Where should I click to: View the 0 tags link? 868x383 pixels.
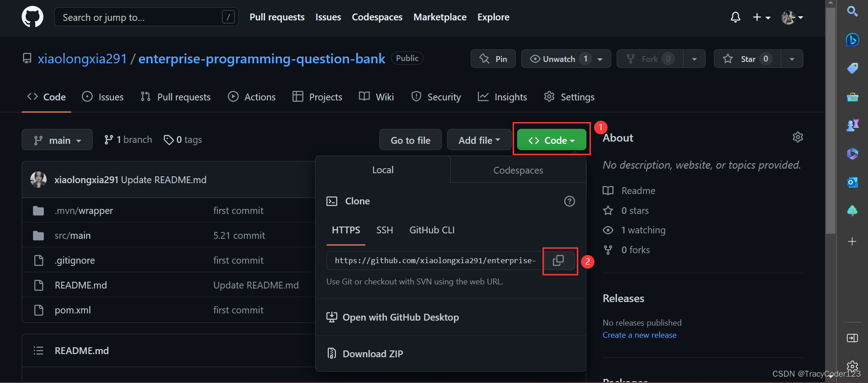click(183, 140)
